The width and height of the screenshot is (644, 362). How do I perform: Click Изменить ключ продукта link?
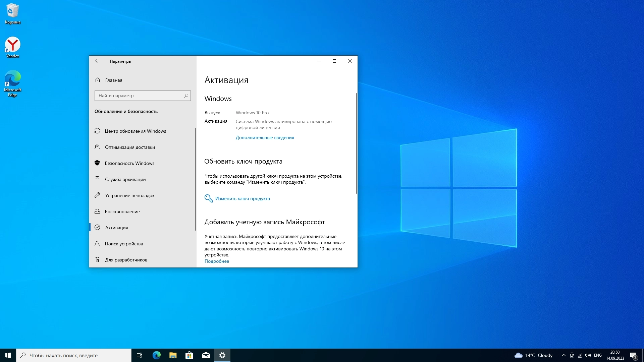coord(242,198)
